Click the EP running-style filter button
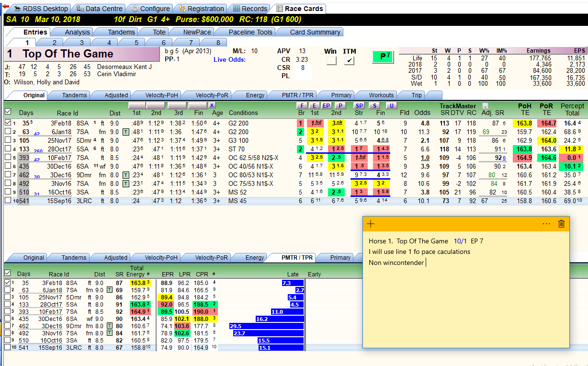 (x=326, y=105)
